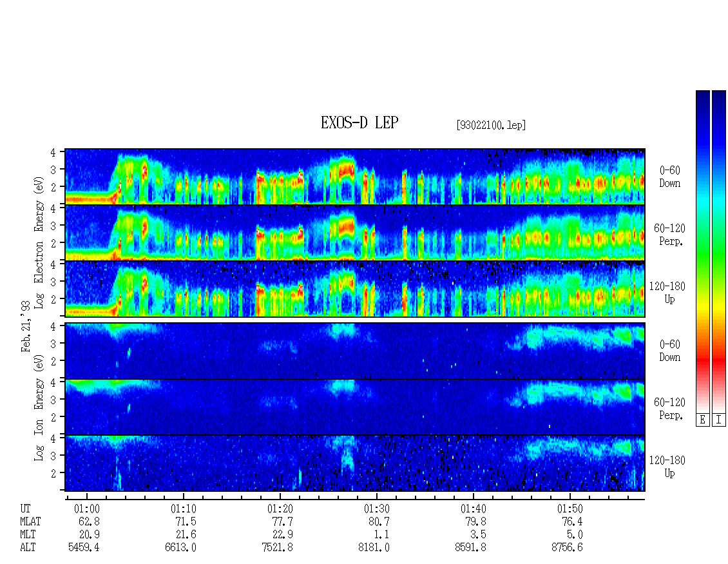The width and height of the screenshot is (728, 564).
Task: Select ALT value 8181.0
Action: 374,548
